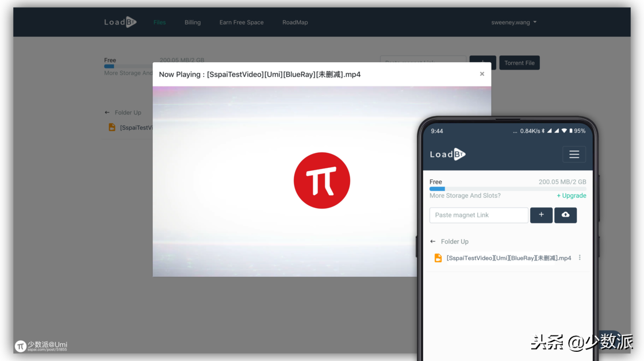644x361 pixels.
Task: Tap phone storage usage progress bar
Action: (508, 189)
